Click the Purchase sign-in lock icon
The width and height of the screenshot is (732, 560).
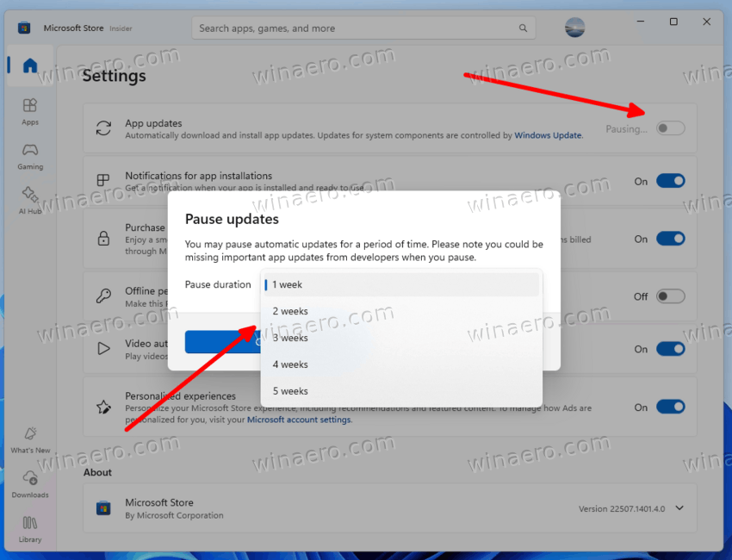point(103,238)
